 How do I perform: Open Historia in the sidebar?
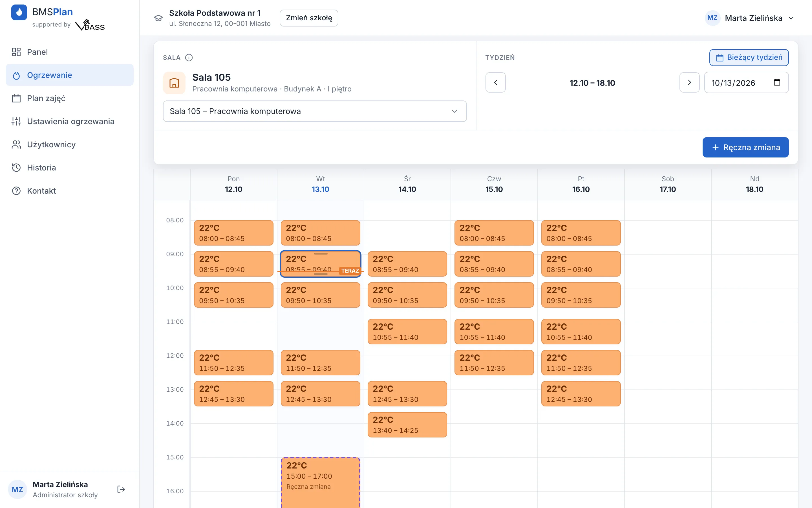pos(69,168)
